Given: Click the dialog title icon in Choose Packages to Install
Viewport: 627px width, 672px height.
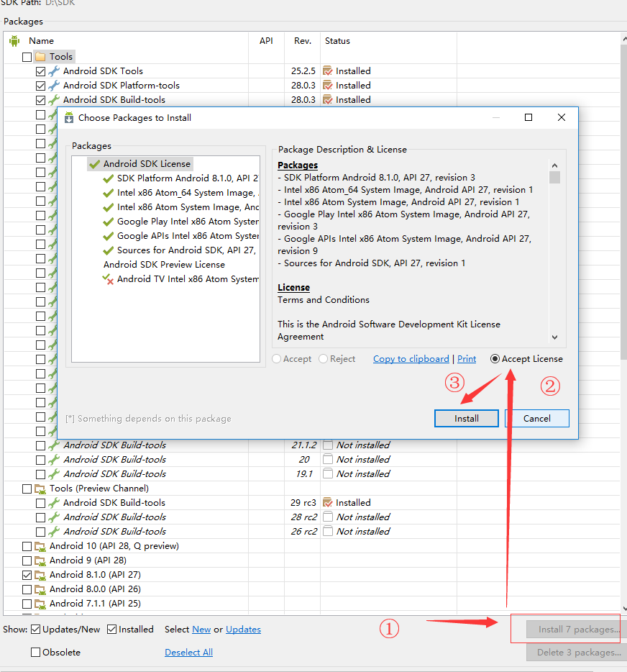Looking at the screenshot, I should coord(69,117).
